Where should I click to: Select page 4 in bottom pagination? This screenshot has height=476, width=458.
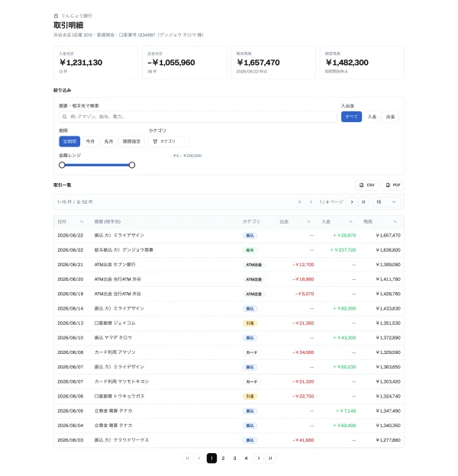click(247, 458)
